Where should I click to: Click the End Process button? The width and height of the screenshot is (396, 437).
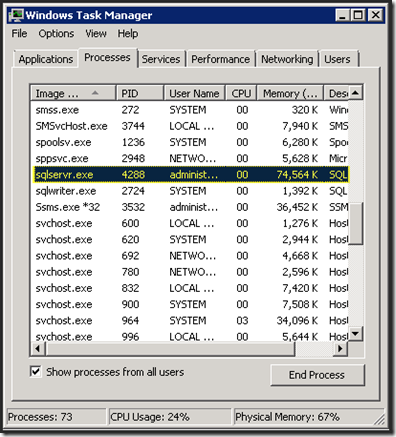click(317, 375)
